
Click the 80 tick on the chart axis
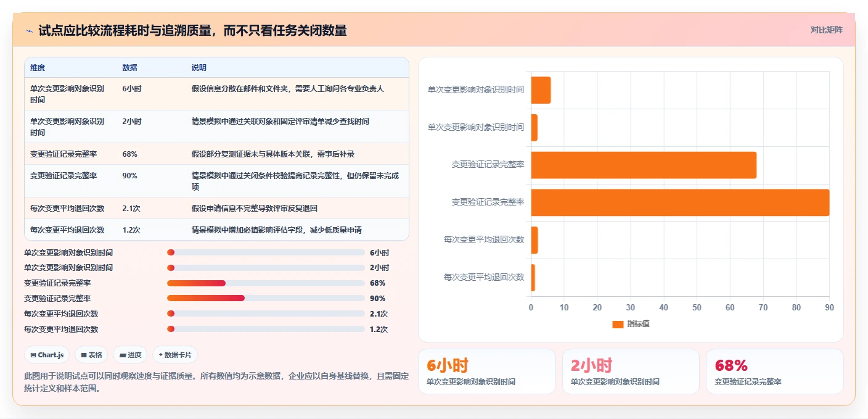pos(796,307)
